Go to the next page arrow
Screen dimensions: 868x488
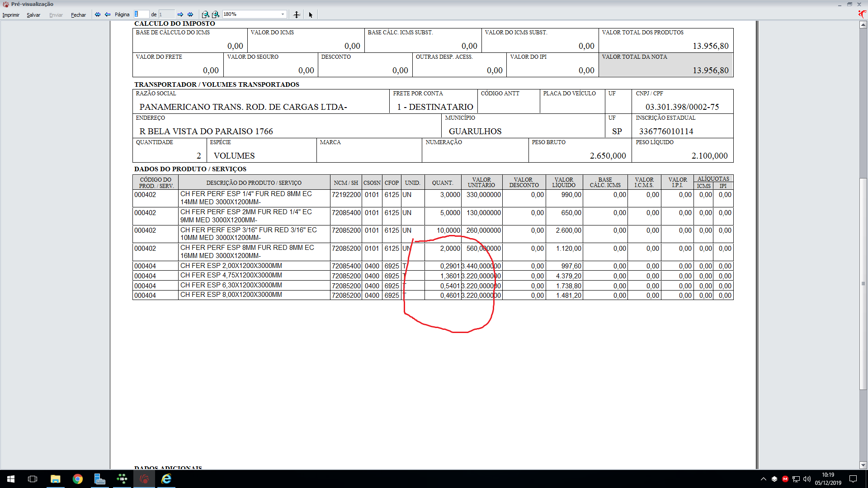[180, 14]
